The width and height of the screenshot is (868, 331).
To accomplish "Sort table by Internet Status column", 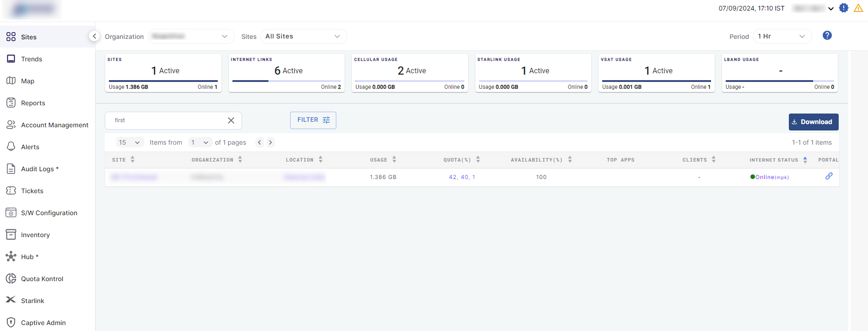I will 805,160.
